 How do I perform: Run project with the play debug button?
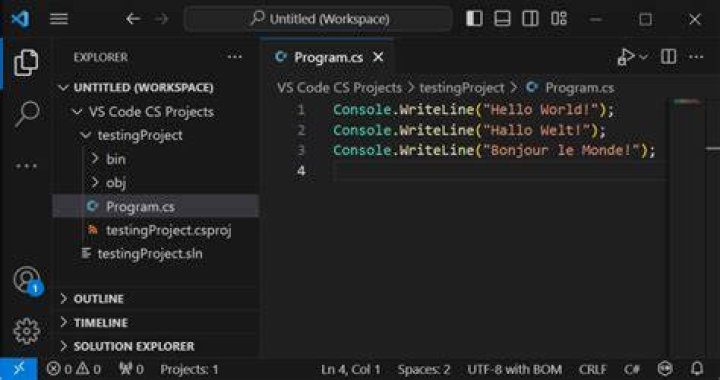625,57
